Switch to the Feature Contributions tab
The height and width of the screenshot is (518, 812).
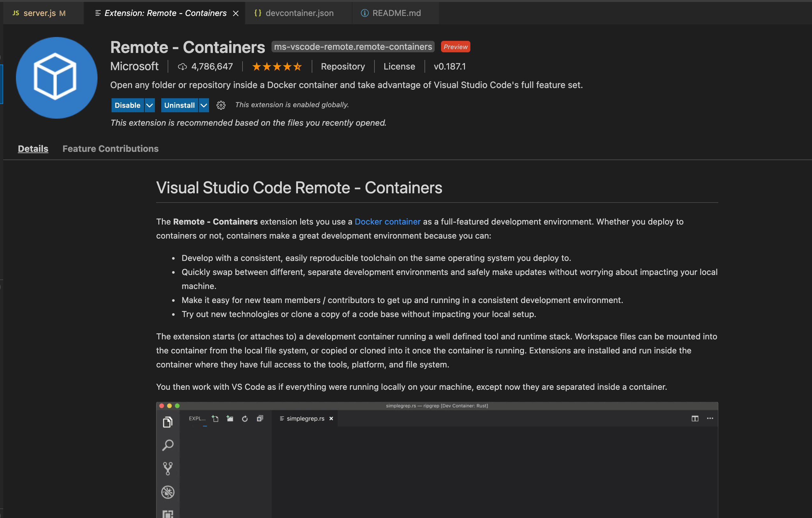(x=110, y=149)
